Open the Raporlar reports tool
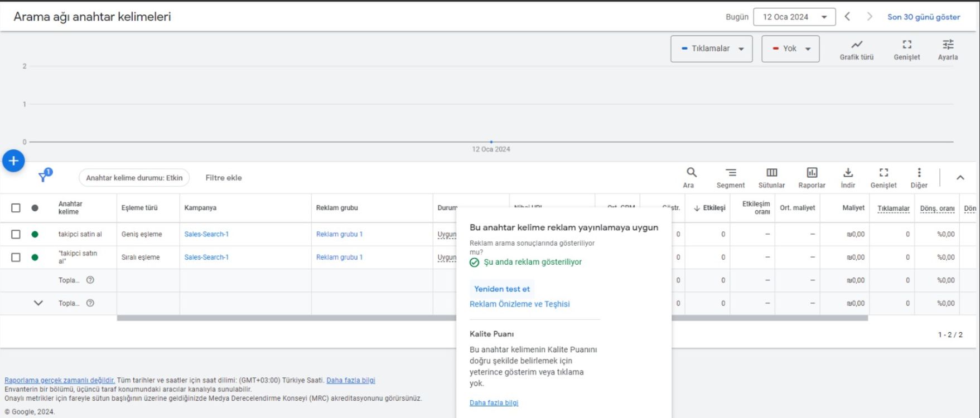The image size is (980, 418). 812,178
